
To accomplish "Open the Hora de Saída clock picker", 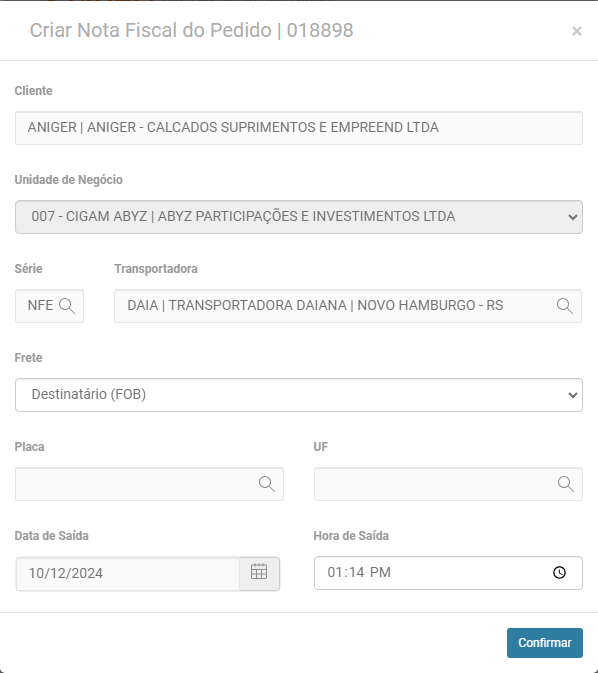I will pyautogui.click(x=559, y=573).
